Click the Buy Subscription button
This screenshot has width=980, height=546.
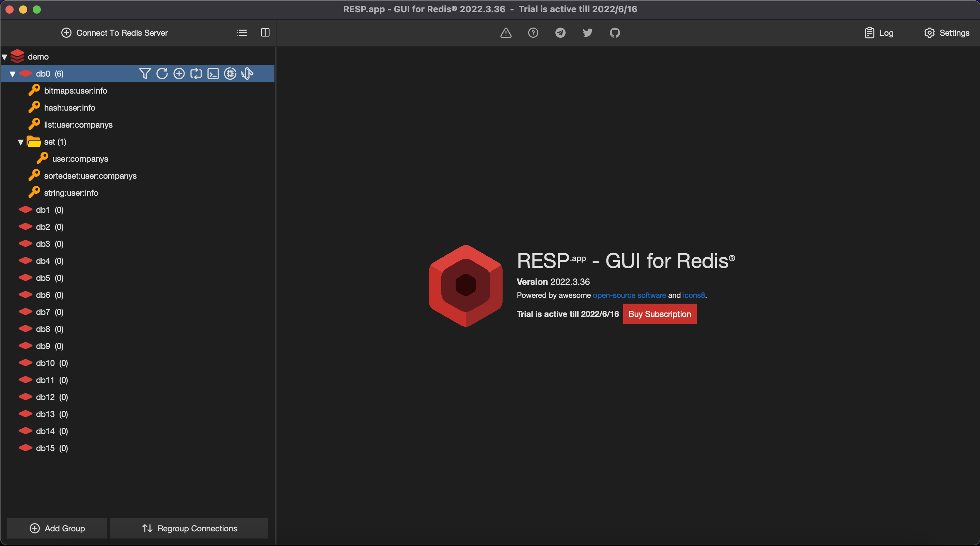tap(660, 314)
